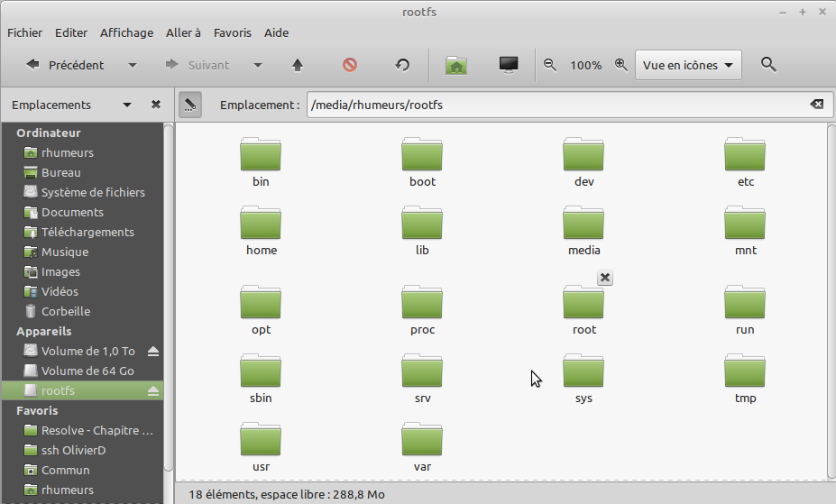Click the red stop loading icon

pyautogui.click(x=350, y=65)
